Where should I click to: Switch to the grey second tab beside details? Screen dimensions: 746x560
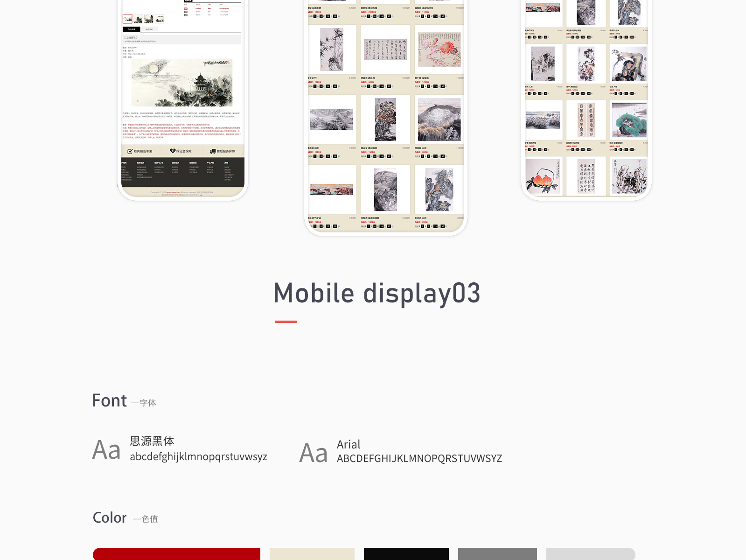149,29
